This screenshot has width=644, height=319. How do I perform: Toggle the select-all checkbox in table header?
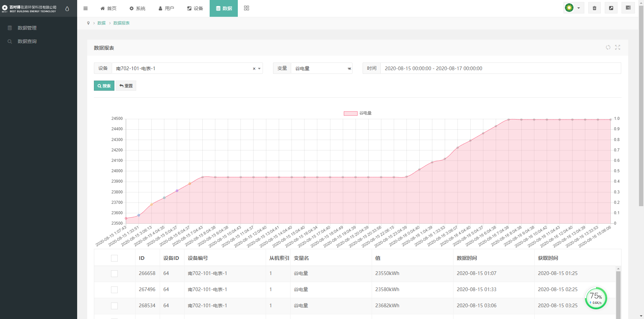[114, 258]
